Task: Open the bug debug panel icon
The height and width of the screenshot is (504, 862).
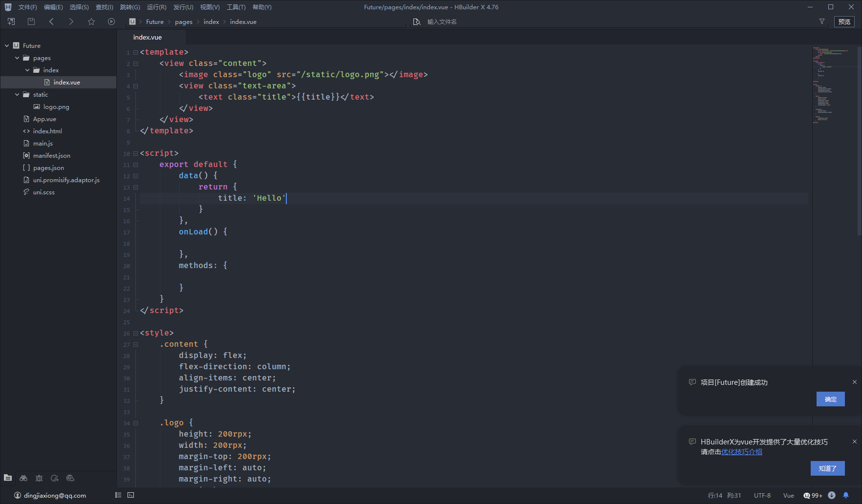Action: [39, 478]
